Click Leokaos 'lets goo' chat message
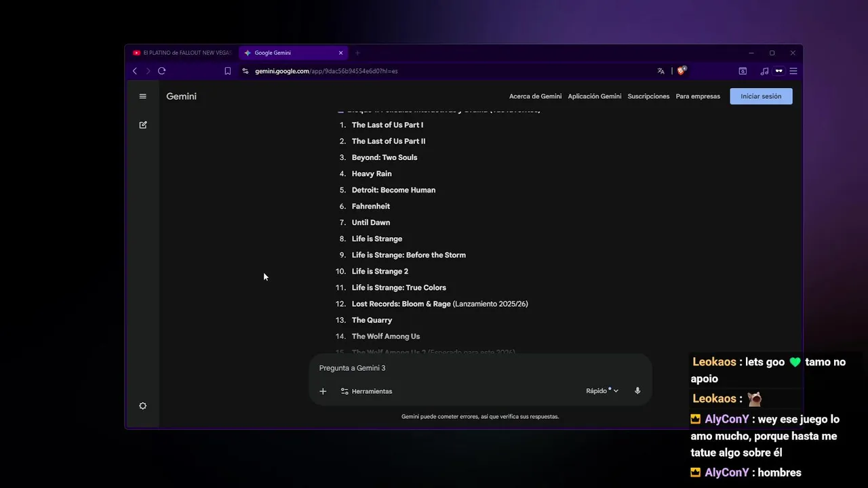 pos(768,370)
